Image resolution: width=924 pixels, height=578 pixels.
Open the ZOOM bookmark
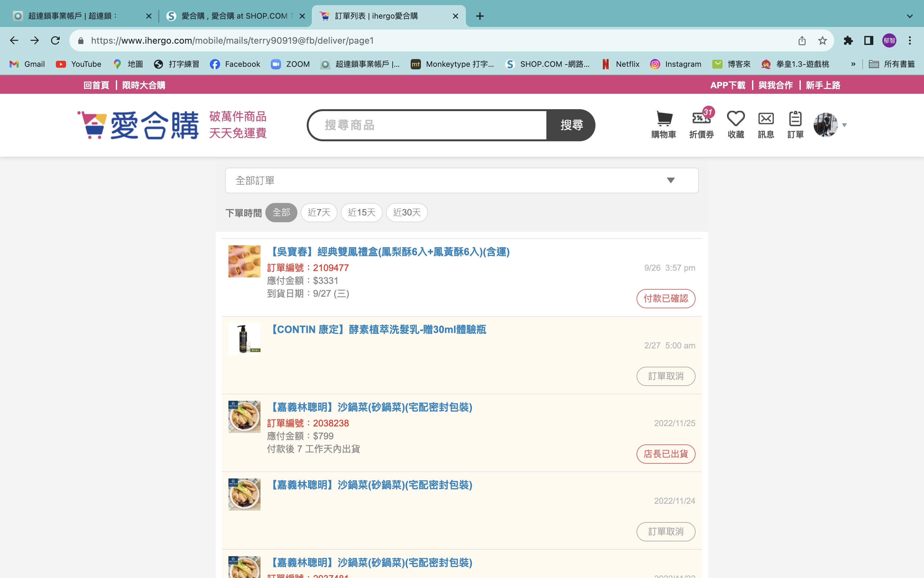click(290, 64)
